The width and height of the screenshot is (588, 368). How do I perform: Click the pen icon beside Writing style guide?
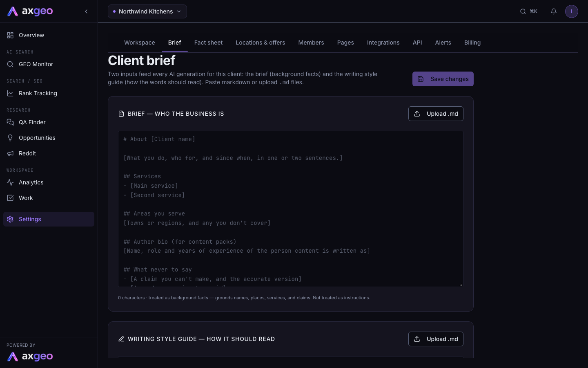tap(121, 339)
